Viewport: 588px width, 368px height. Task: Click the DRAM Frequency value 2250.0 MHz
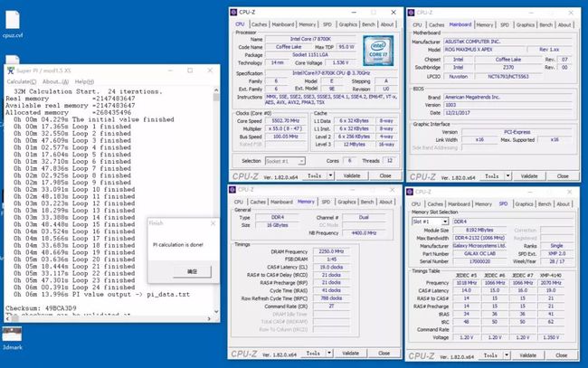point(331,251)
